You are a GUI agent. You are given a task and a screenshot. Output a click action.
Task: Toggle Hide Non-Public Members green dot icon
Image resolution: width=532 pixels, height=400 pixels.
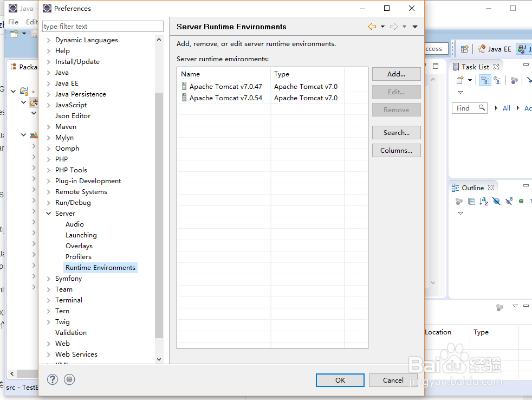(x=521, y=202)
